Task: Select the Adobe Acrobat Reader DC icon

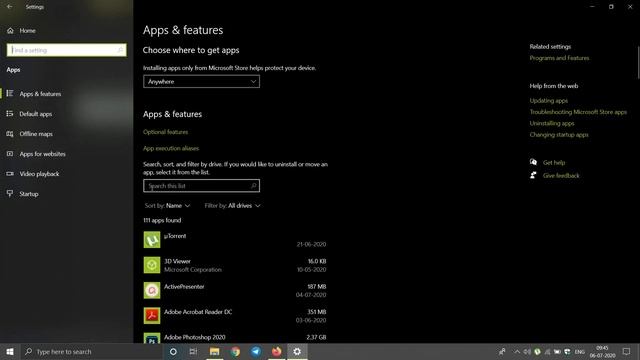Action: [152, 316]
